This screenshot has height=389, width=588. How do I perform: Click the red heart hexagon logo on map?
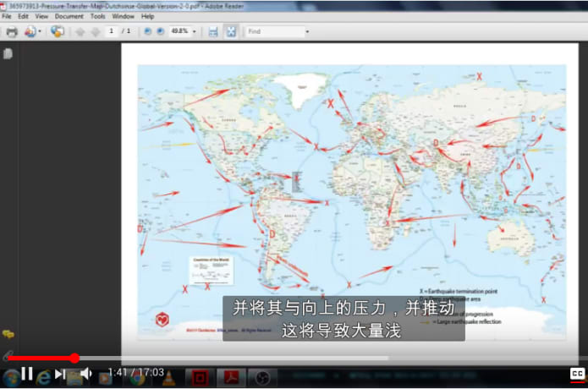point(162,320)
